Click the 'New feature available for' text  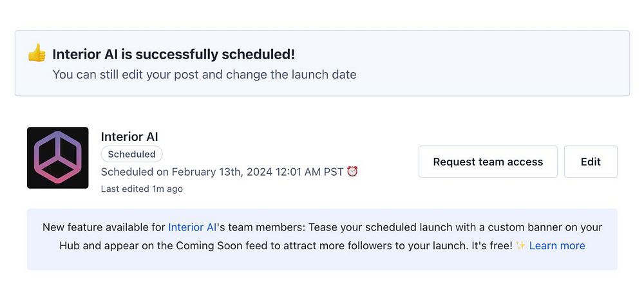[103, 227]
